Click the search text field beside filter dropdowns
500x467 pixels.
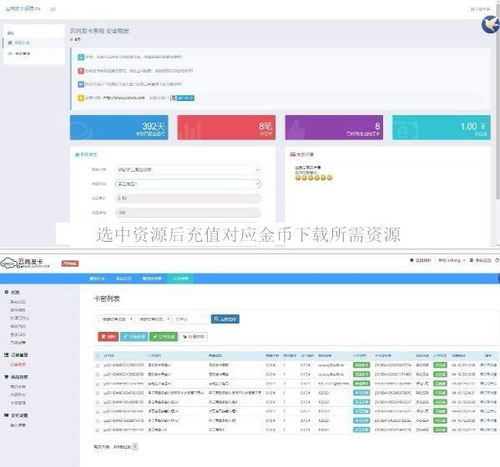click(x=191, y=319)
